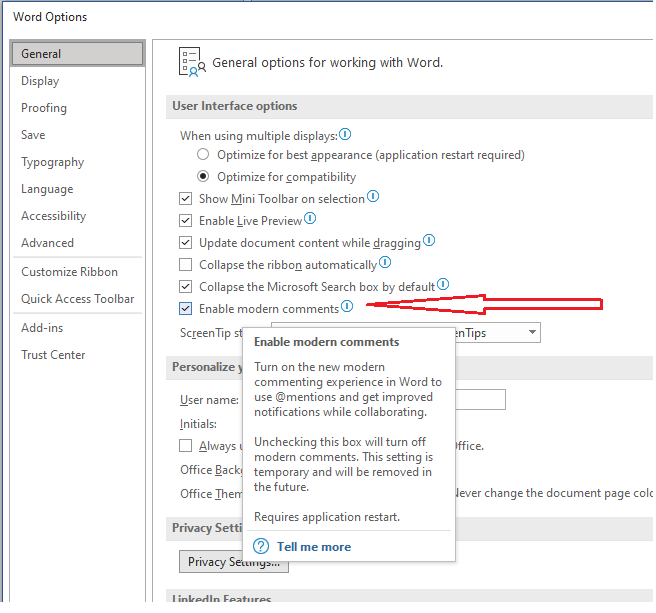Click info icon beside Collapse the Microsoft Search box
Screen dimensions: 656x613
click(x=443, y=285)
